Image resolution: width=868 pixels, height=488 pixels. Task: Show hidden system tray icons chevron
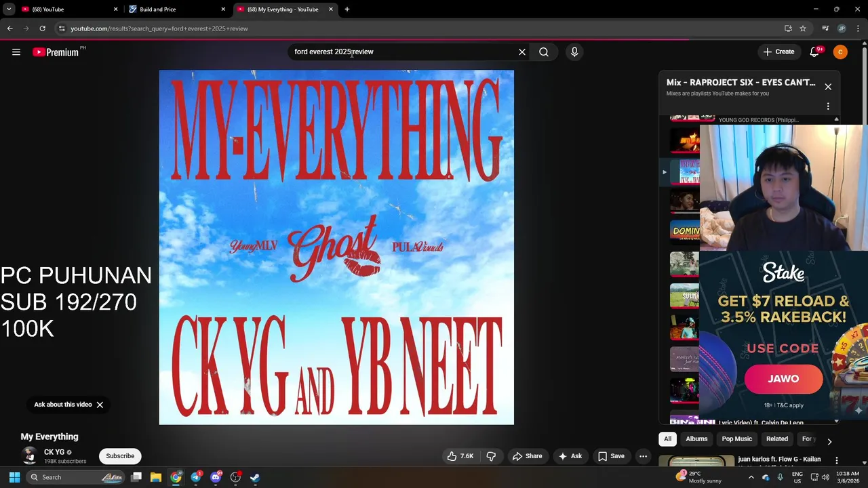tap(751, 477)
